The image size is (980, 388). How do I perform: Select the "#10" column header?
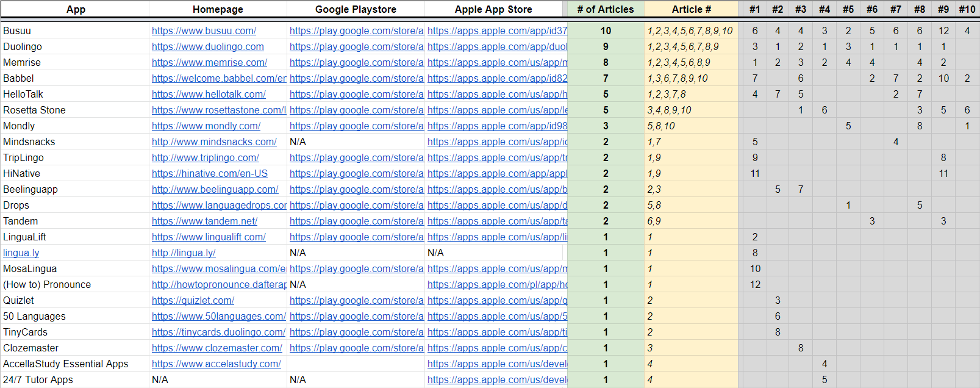click(967, 9)
